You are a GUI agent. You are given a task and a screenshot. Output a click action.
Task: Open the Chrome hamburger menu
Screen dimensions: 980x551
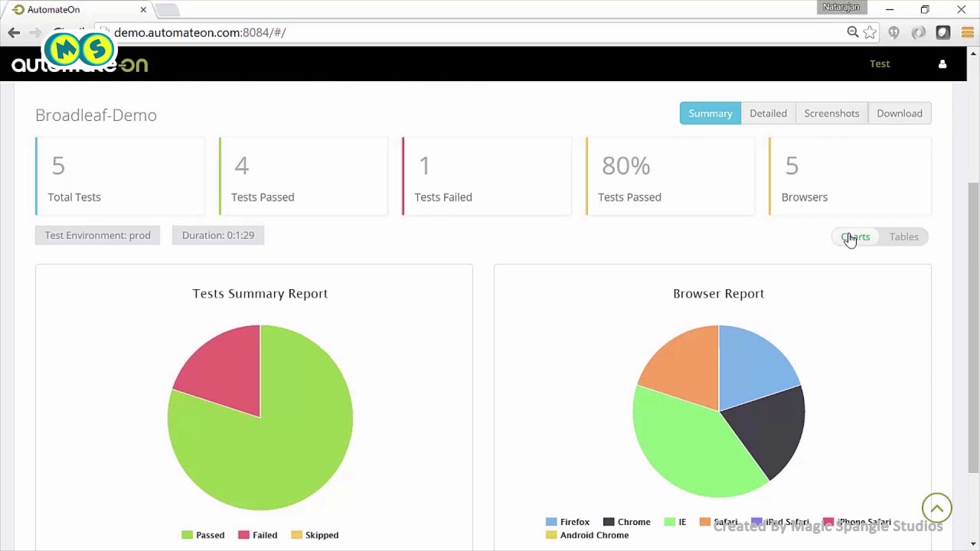967,32
